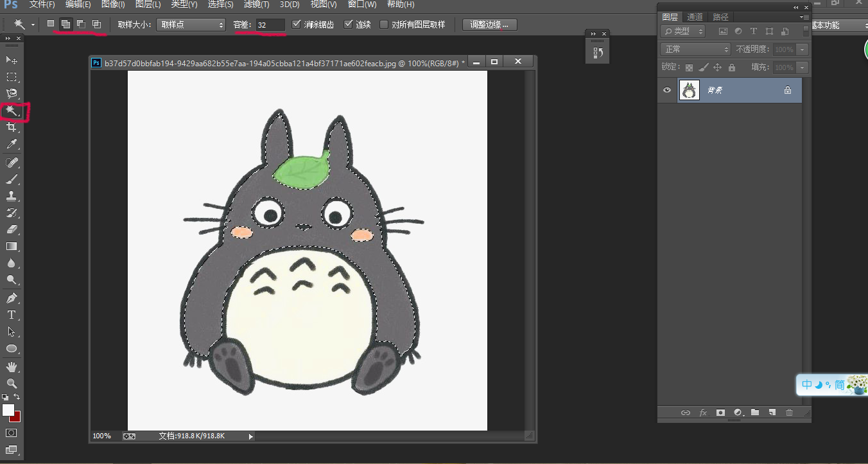
Task: Select the Blur tool
Action: pos(12,263)
